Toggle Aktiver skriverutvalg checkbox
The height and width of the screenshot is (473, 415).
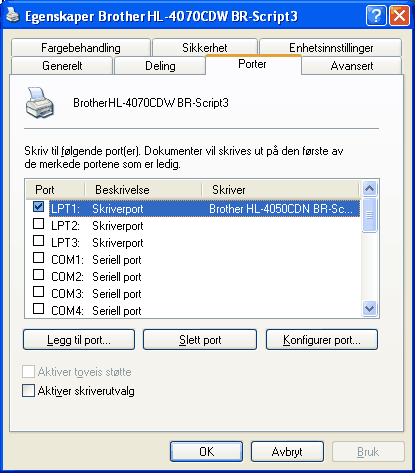28,390
